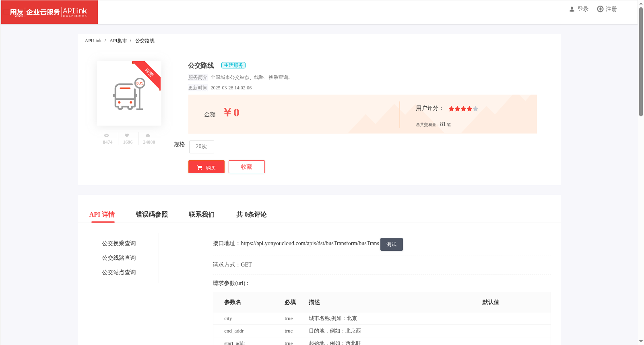
Task: Click the ￥0 price amount
Action: coord(231,112)
